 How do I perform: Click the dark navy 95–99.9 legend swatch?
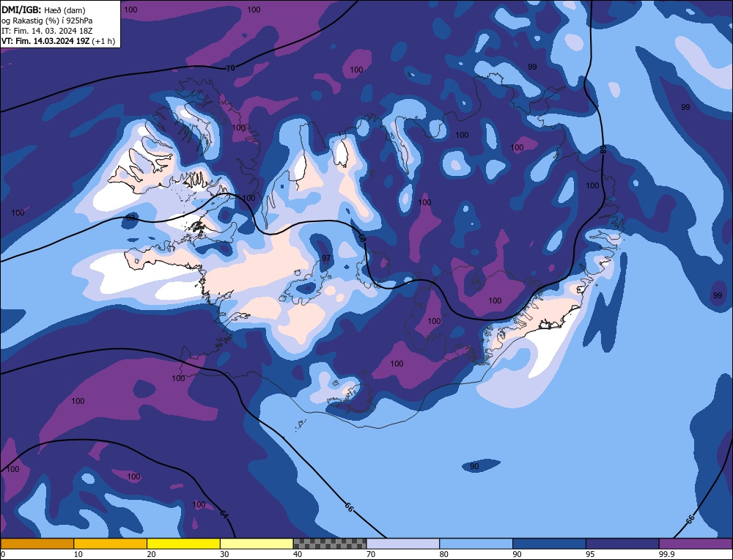622,544
